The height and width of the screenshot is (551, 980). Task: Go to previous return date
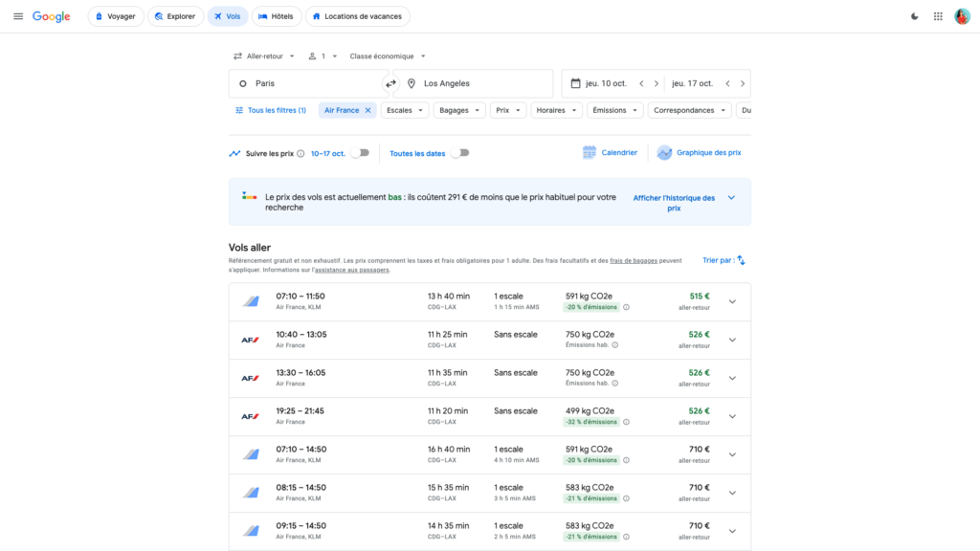tap(727, 84)
